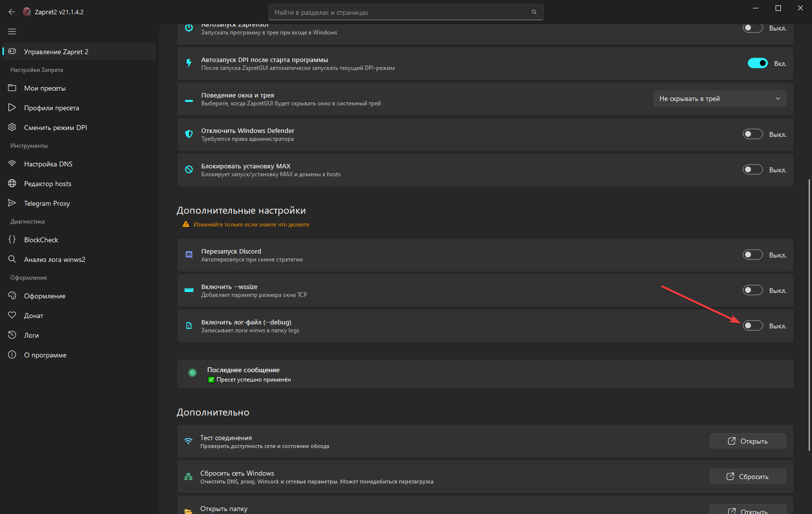Viewport: 812px width, 514px height.
Task: Click the Wi-Fi icon for Тест соединения
Action: point(188,441)
